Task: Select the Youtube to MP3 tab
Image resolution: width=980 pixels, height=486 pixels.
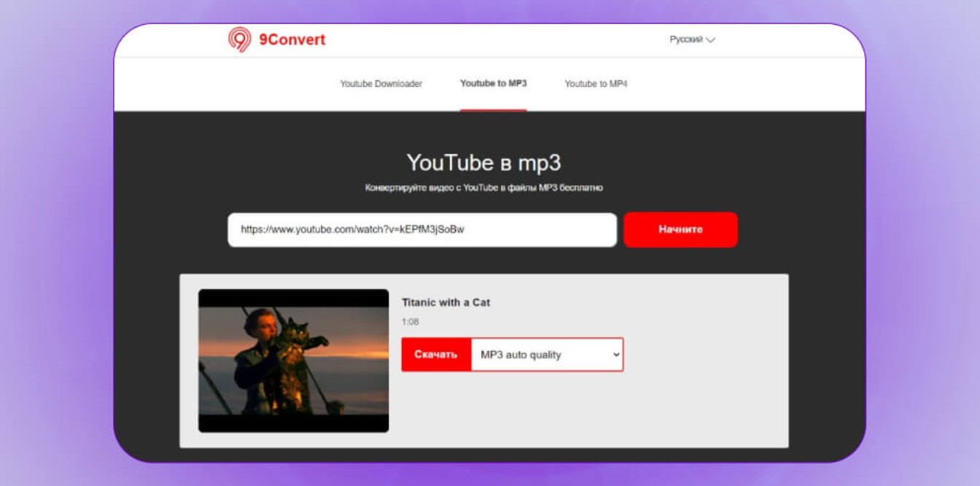Action: (493, 84)
